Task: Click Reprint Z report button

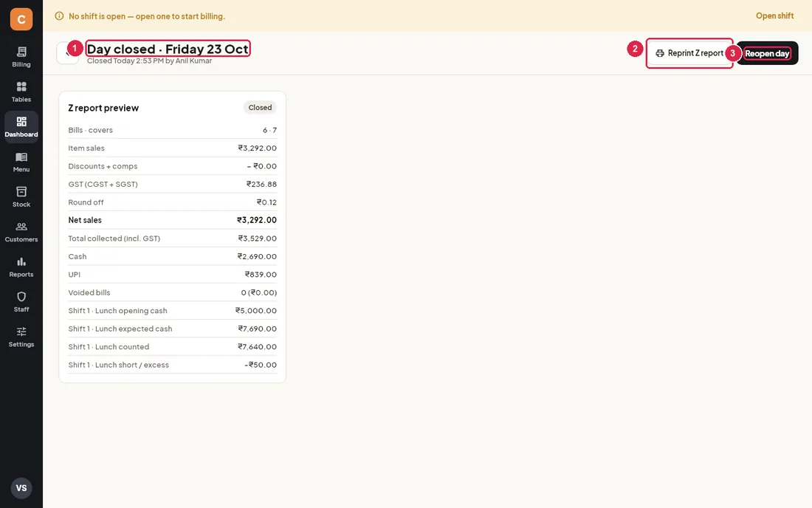Action: pyautogui.click(x=689, y=53)
